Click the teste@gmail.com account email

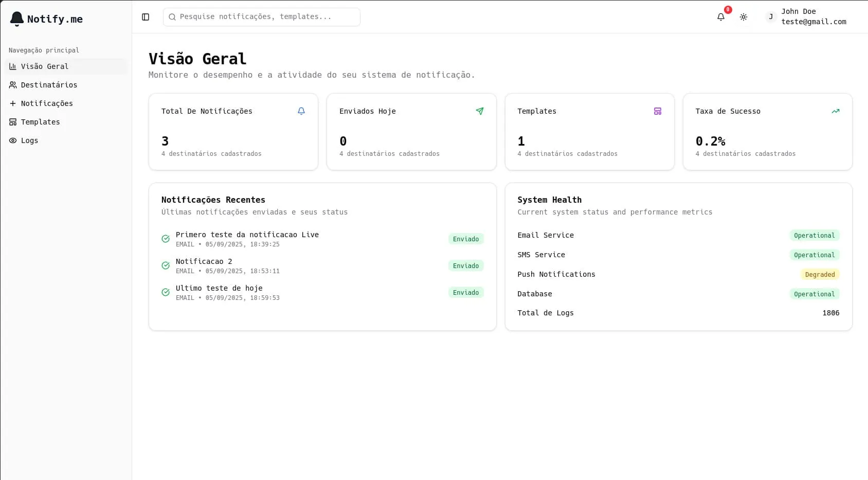point(814,22)
